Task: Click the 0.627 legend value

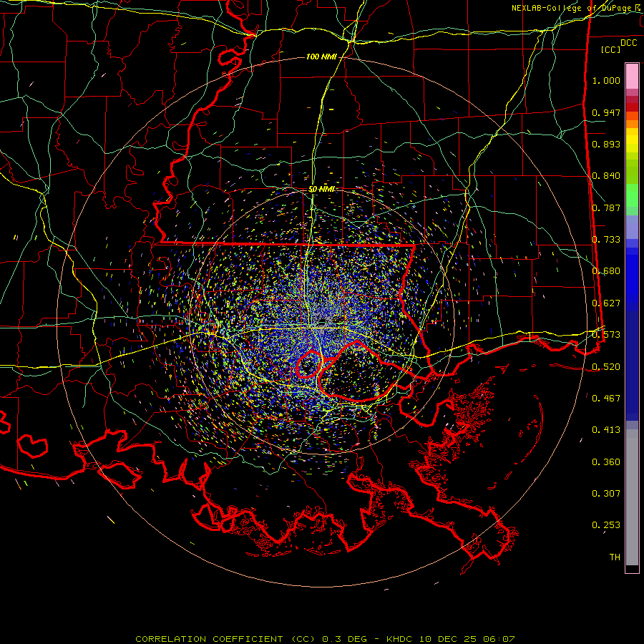Action: click(x=606, y=303)
